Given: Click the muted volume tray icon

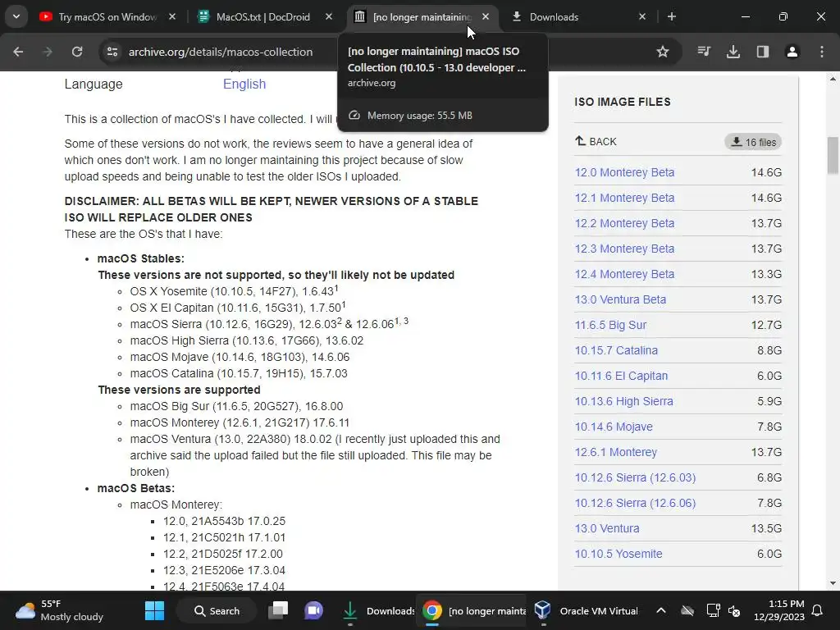Looking at the screenshot, I should pyautogui.click(x=734, y=610).
